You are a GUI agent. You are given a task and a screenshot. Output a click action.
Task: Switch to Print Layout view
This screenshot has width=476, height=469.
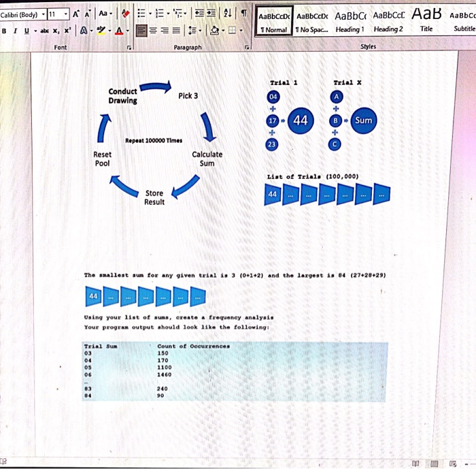(x=434, y=464)
